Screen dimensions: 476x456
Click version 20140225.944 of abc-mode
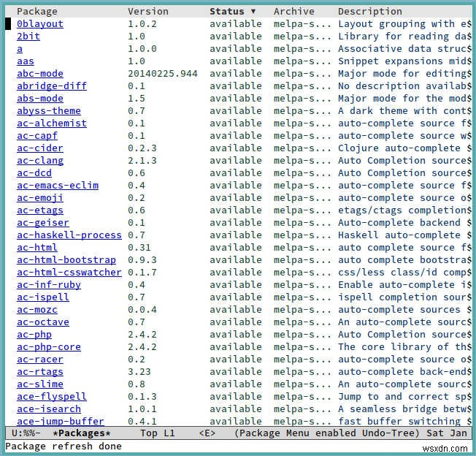click(x=163, y=74)
